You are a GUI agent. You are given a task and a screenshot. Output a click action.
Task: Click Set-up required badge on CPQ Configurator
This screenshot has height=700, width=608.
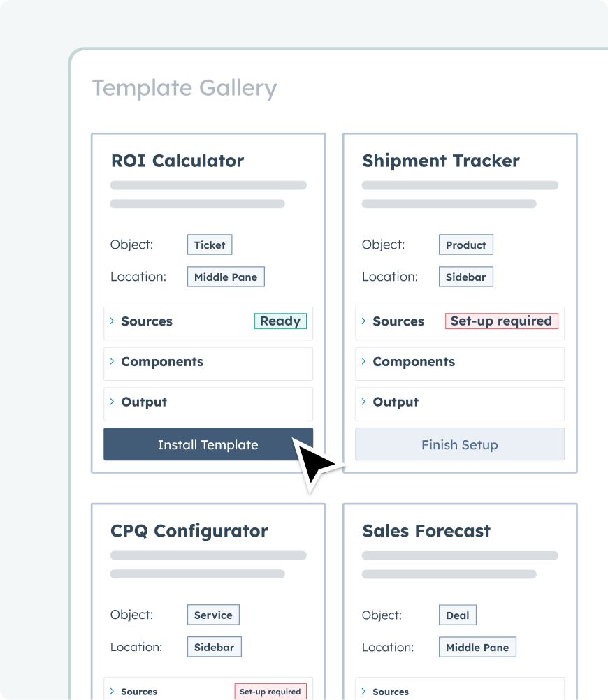270,692
